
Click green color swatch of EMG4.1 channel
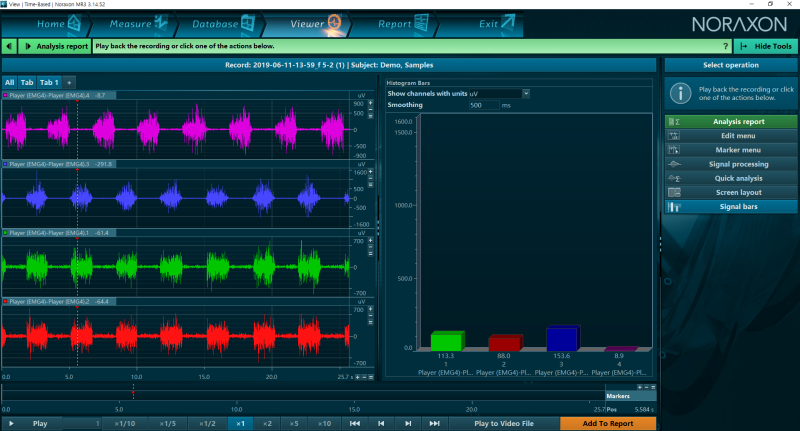[6, 233]
